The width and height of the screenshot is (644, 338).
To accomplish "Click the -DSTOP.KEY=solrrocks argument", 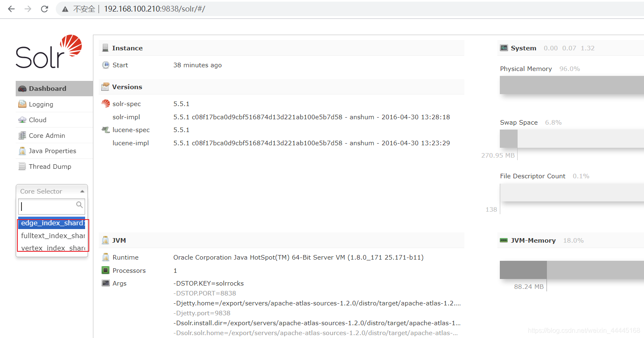I will coord(209,283).
